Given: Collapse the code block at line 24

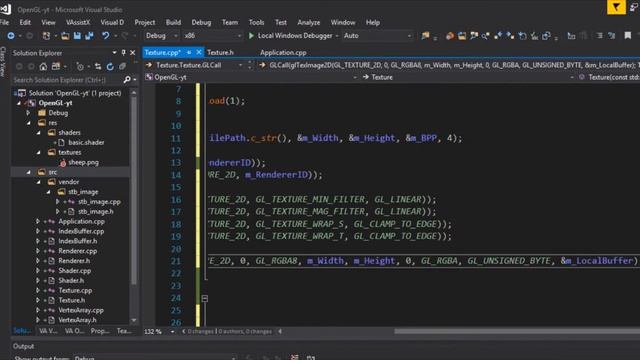Looking at the screenshot, I should click(205, 299).
